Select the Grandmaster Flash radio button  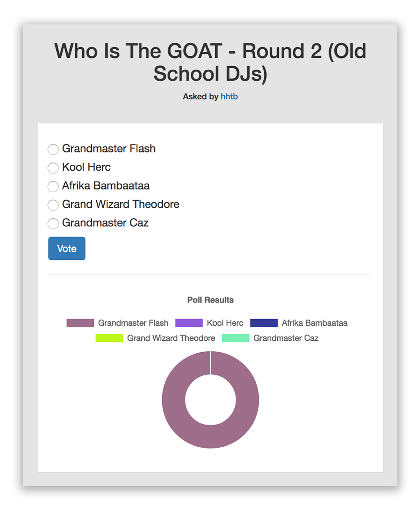pos(53,149)
